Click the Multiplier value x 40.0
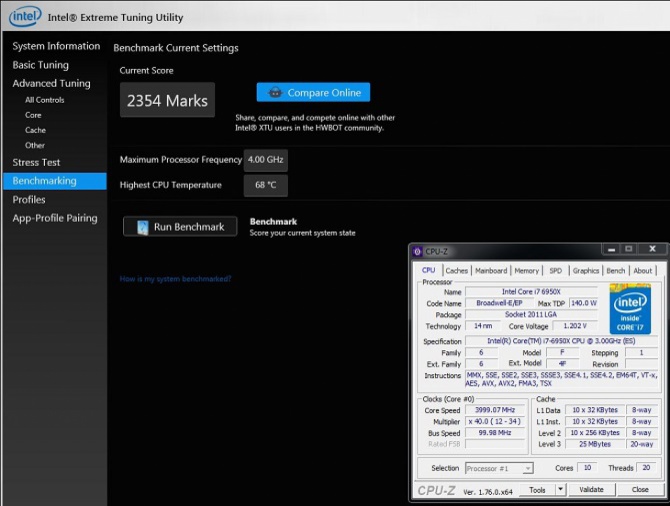This screenshot has height=506, width=670. point(495,421)
